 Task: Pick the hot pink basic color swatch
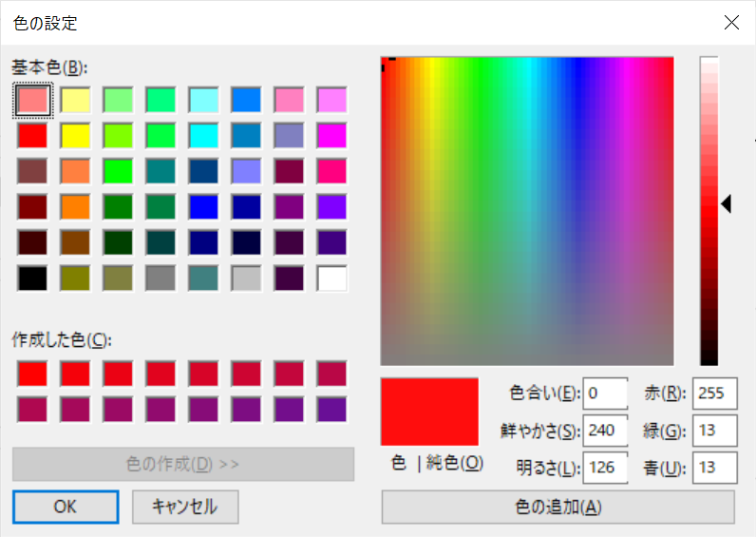pos(331,171)
